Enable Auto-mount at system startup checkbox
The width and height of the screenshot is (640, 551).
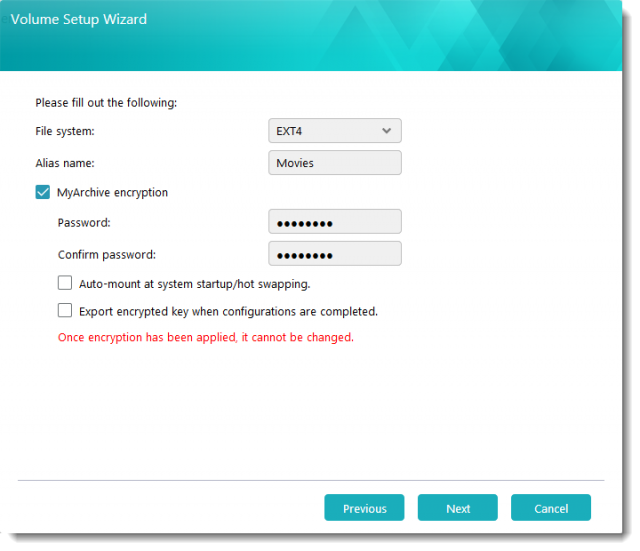click(x=65, y=283)
